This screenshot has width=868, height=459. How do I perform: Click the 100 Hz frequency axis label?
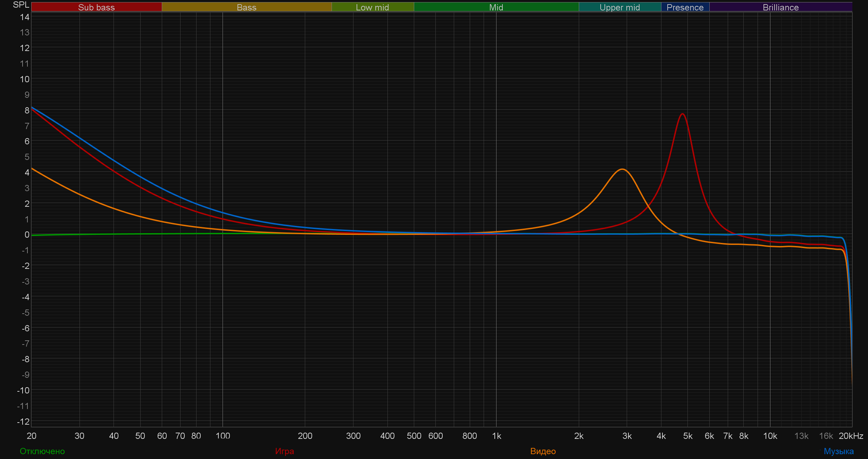pos(223,436)
